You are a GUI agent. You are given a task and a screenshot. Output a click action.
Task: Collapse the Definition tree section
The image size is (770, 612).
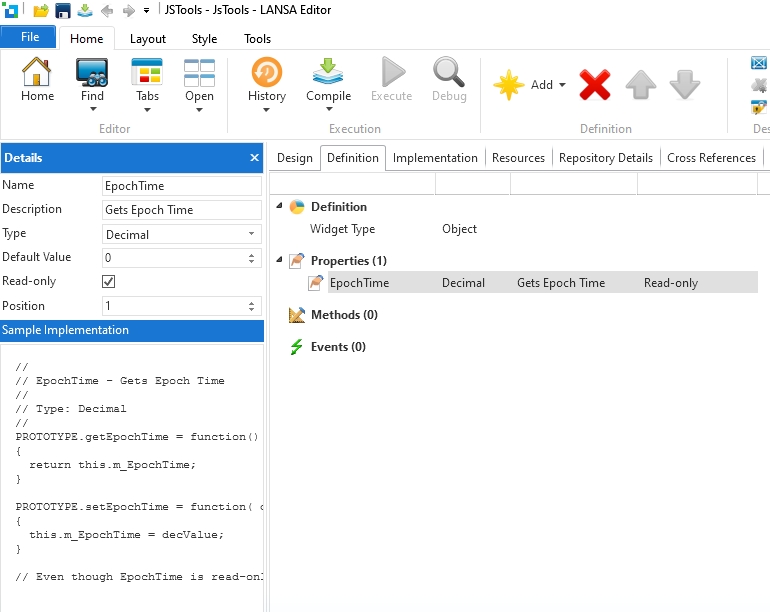[x=279, y=206]
